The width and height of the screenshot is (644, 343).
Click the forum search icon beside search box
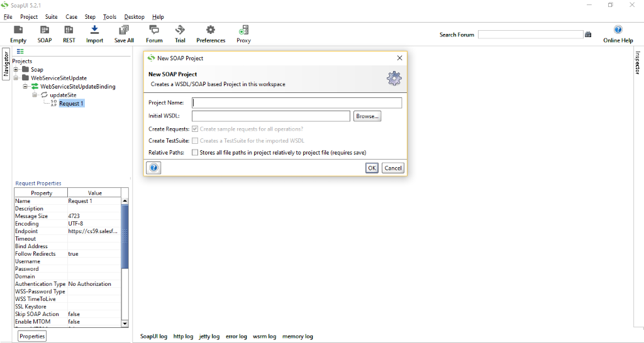(x=588, y=35)
